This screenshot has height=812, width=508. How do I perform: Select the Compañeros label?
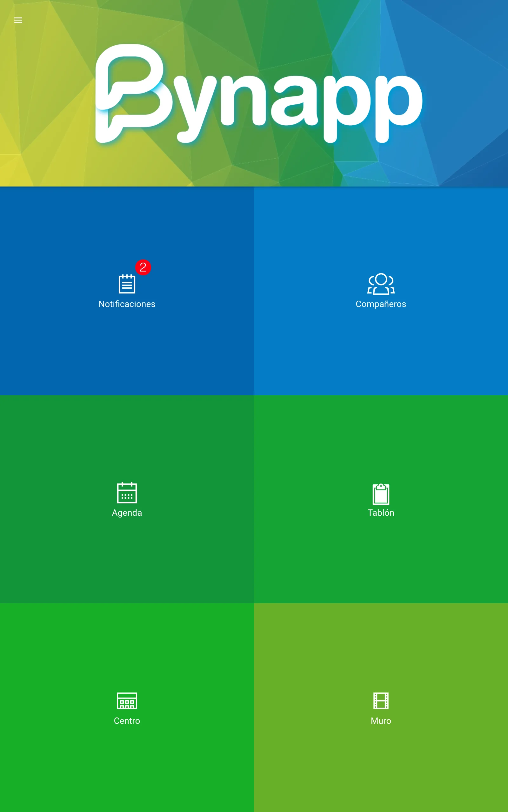(x=381, y=304)
